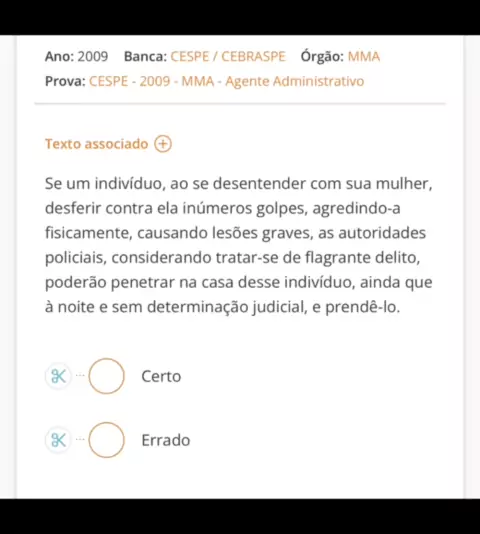Click the Certo answer text
The width and height of the screenshot is (480, 534).
[161, 376]
